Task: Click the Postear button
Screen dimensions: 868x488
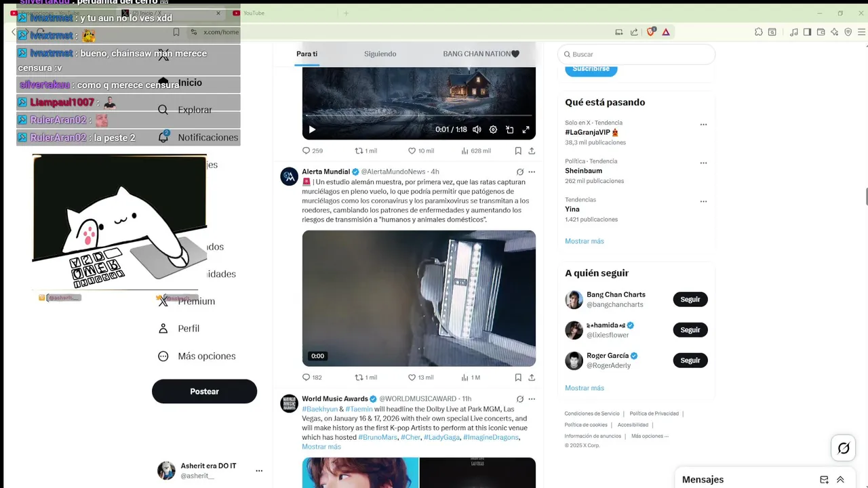Action: 204,391
